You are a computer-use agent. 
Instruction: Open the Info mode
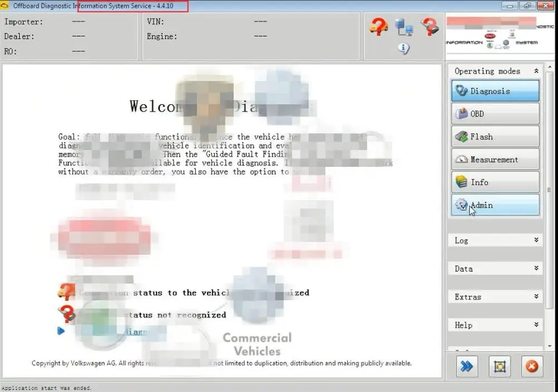[x=496, y=182]
